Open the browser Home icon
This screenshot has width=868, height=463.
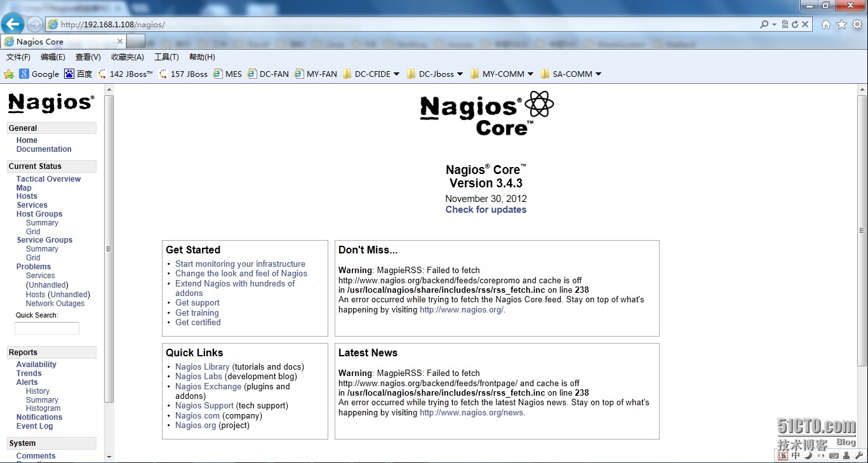click(x=826, y=24)
